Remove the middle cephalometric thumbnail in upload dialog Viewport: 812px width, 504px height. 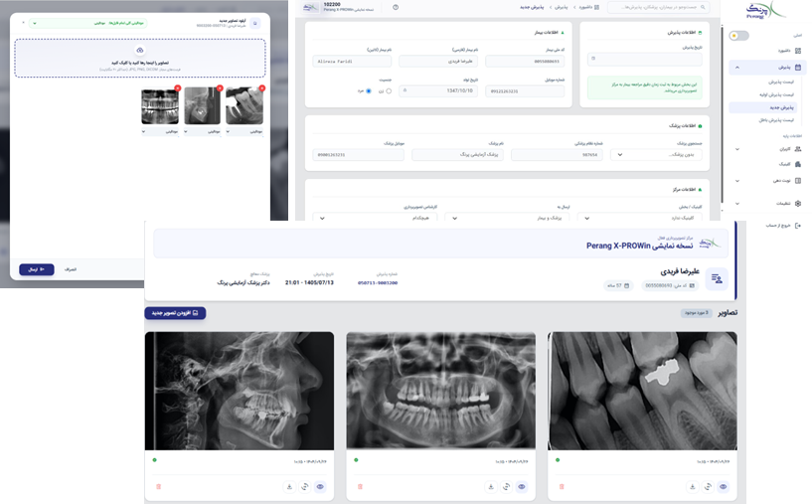(220, 88)
